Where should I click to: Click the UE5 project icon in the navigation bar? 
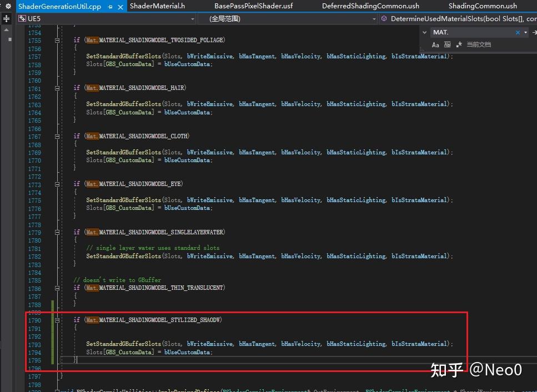click(x=22, y=18)
